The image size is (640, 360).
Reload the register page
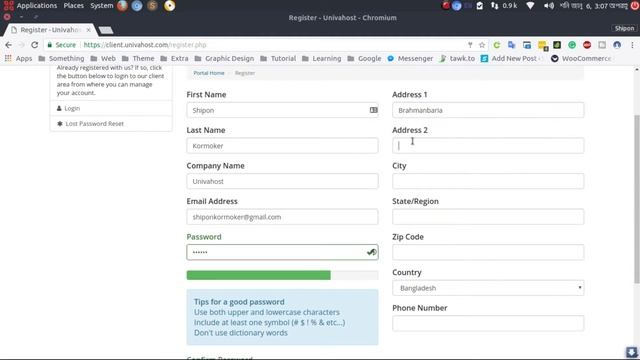tap(35, 45)
